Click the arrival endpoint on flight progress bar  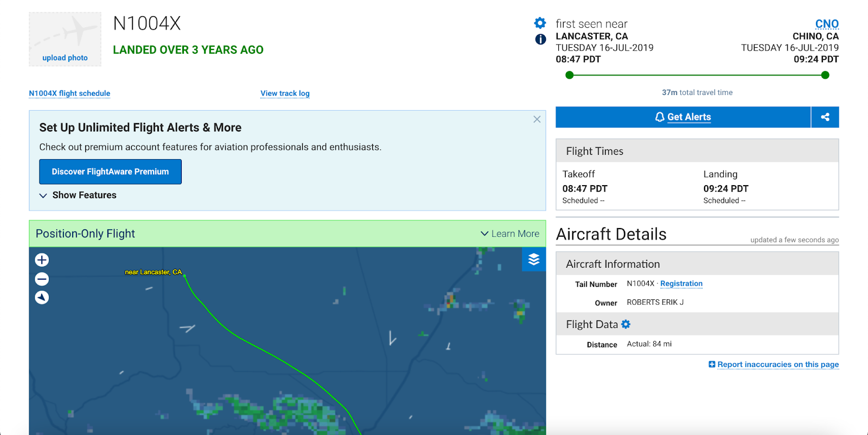[x=825, y=75]
